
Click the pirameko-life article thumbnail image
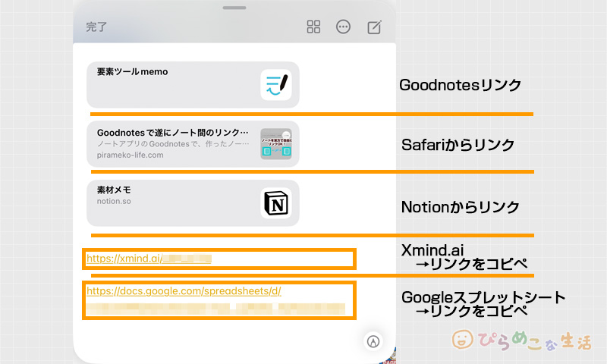point(275,144)
